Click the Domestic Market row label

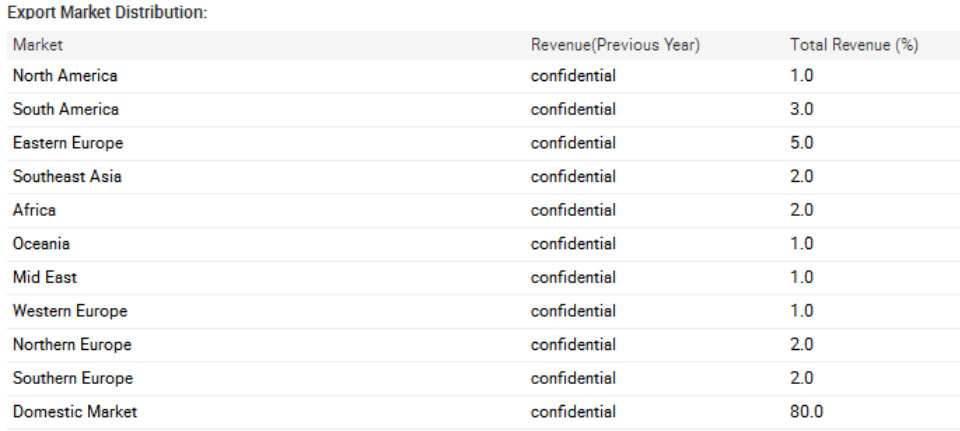point(75,412)
